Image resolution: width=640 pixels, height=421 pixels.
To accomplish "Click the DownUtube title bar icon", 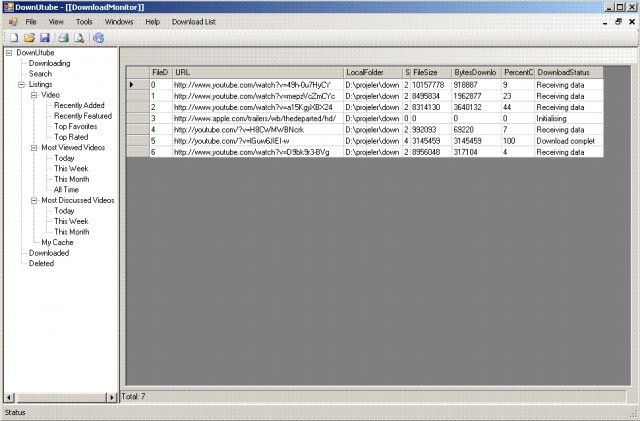I will 8,7.
